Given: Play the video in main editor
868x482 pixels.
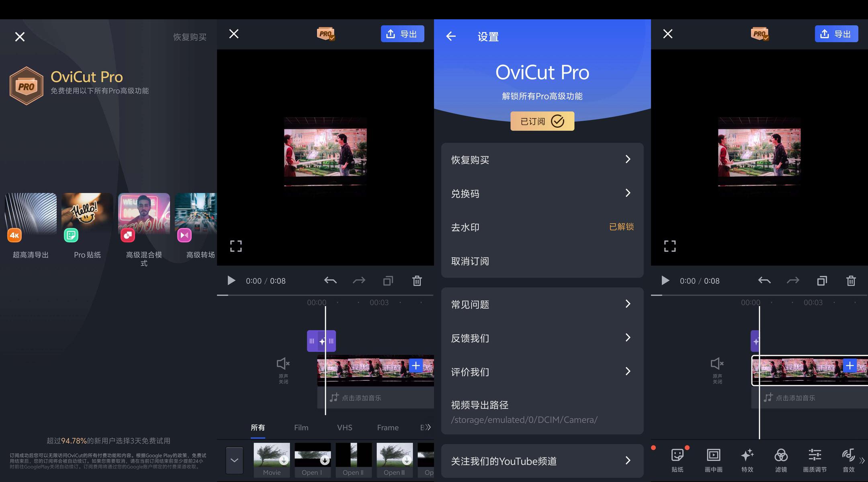Looking at the screenshot, I should pyautogui.click(x=665, y=280).
